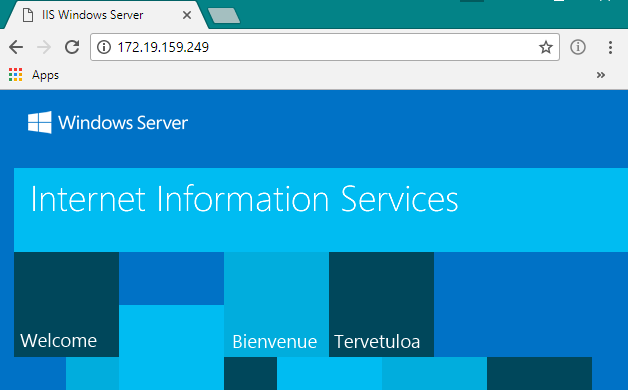The height and width of the screenshot is (390, 628).
Task: Click the grayed forward arrow
Action: 44,47
